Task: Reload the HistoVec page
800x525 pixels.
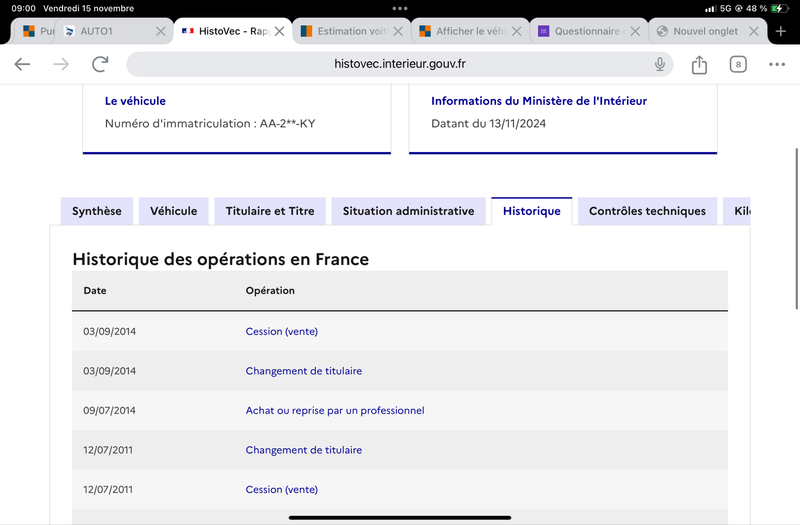Action: 100,64
